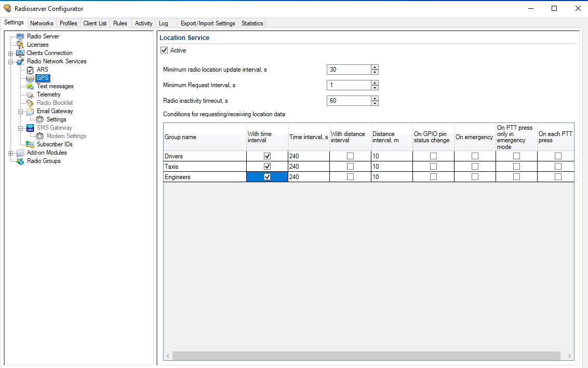The width and height of the screenshot is (588, 368).
Task: Click the Telemetry icon
Action: pos(30,95)
